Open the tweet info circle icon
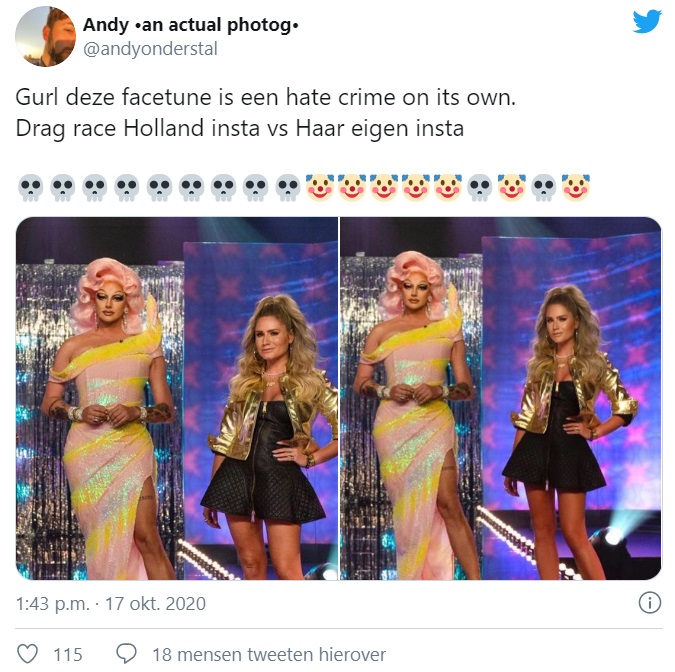The image size is (675, 672). pyautogui.click(x=650, y=603)
